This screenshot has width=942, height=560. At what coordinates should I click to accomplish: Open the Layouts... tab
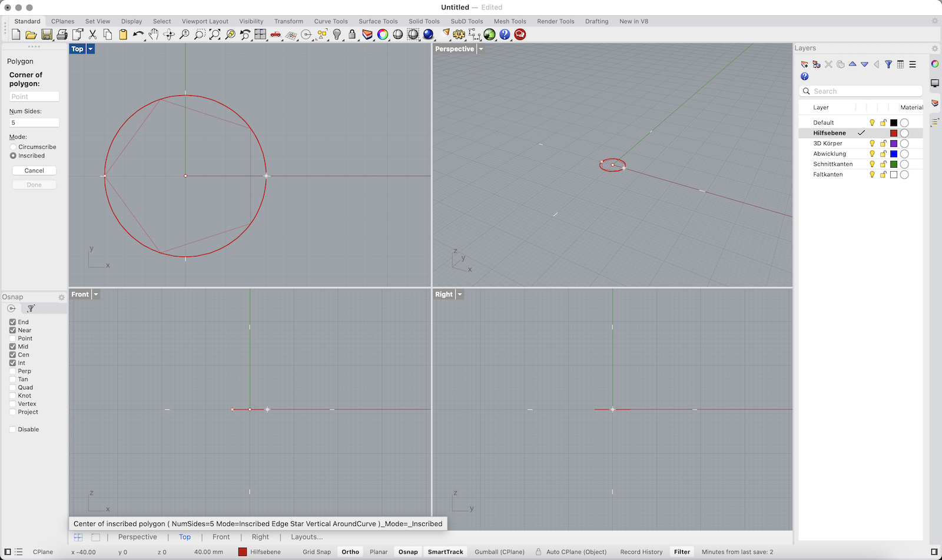coord(307,537)
